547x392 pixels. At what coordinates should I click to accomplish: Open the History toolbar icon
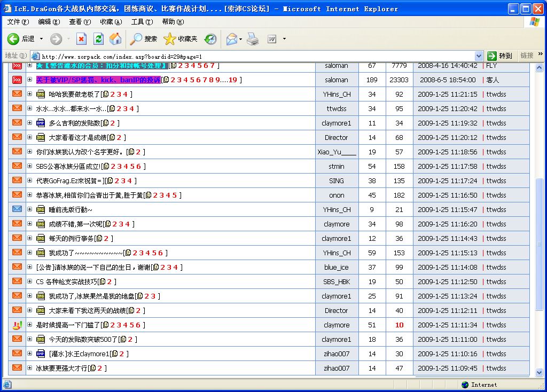[210, 39]
